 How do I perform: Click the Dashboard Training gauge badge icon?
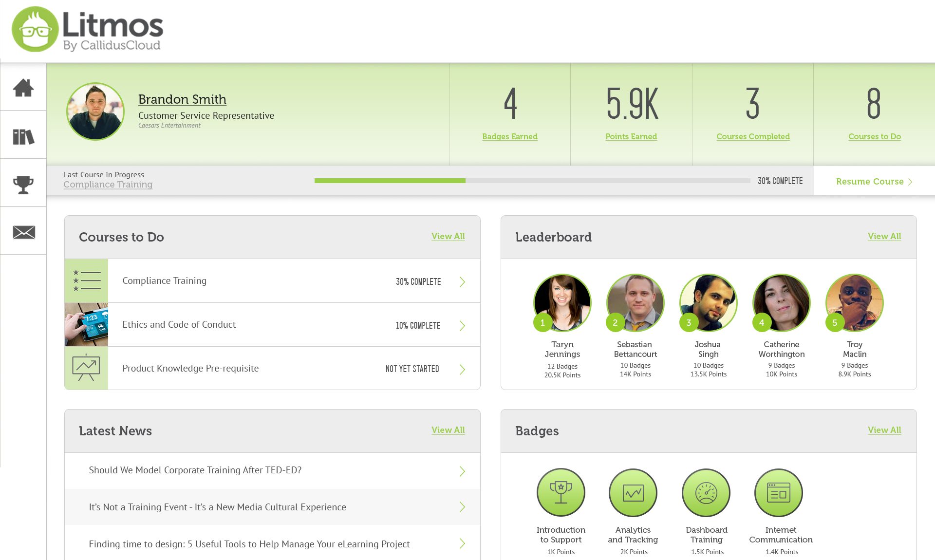click(706, 492)
